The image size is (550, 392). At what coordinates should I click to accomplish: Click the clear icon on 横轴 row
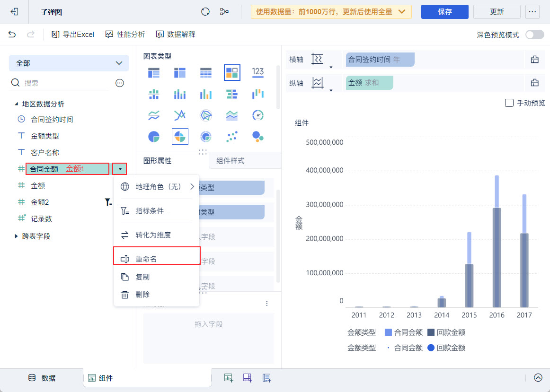pos(534,59)
